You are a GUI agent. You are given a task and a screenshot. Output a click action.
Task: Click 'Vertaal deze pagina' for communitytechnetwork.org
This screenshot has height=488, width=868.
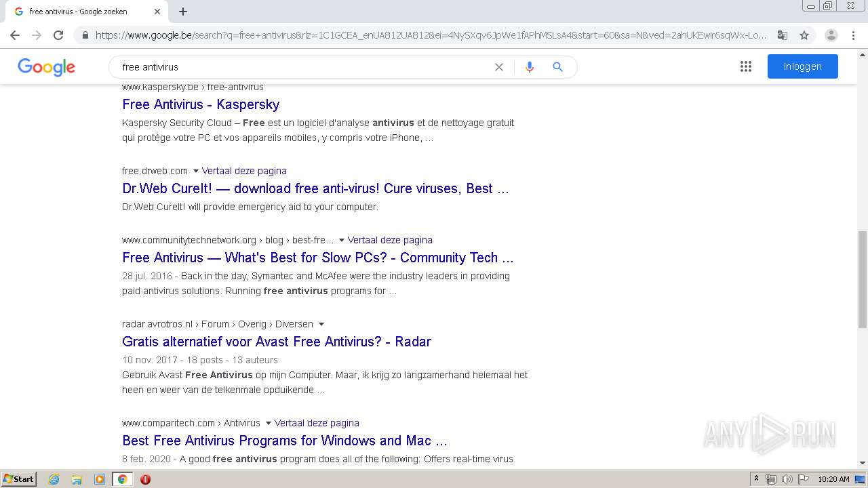click(390, 240)
